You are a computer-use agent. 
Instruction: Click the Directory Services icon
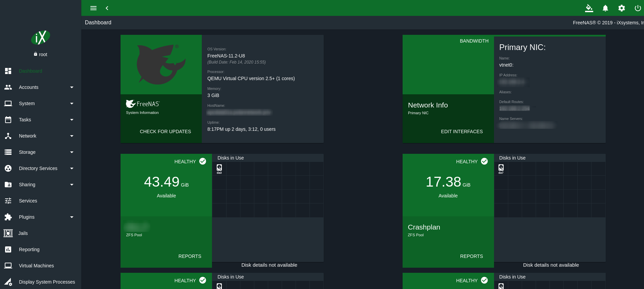point(8,168)
